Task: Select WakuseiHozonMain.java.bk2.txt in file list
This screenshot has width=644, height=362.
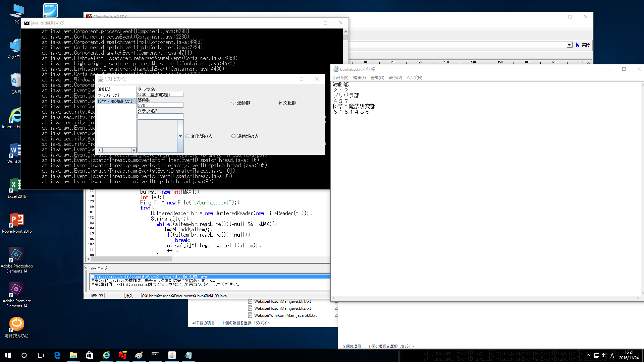Action: tap(282, 308)
